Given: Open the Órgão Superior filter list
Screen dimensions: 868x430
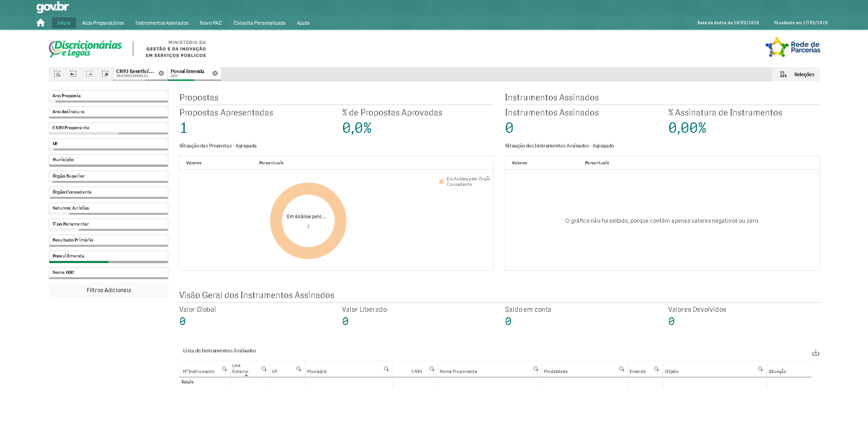Looking at the screenshot, I should (x=108, y=176).
